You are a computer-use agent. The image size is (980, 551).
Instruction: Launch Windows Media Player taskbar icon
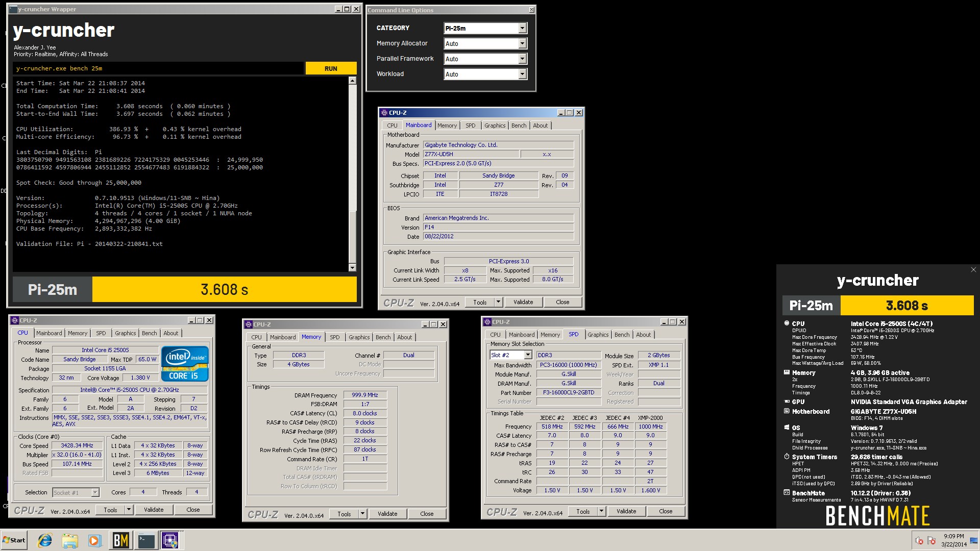pyautogui.click(x=95, y=540)
